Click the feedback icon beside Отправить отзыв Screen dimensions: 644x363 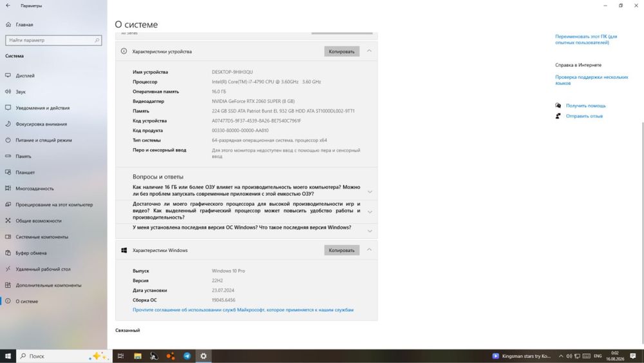point(558,116)
